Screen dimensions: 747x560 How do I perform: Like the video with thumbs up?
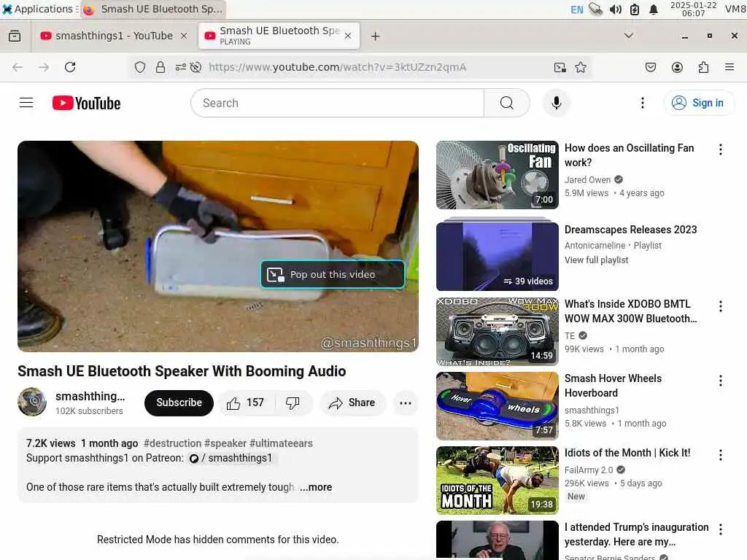coord(245,402)
